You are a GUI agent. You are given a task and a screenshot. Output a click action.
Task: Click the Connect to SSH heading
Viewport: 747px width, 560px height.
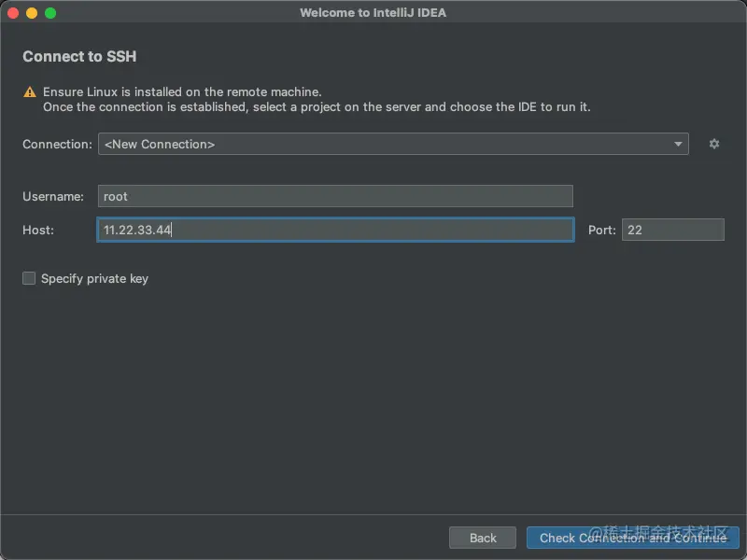[79, 56]
